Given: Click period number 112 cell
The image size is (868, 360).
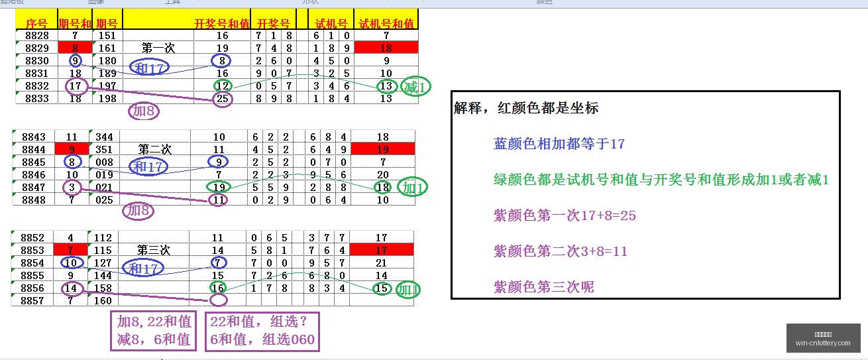Looking at the screenshot, I should click(x=103, y=237).
